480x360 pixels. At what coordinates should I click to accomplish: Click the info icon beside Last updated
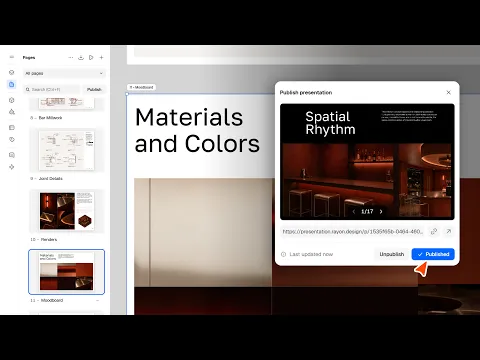[283, 254]
